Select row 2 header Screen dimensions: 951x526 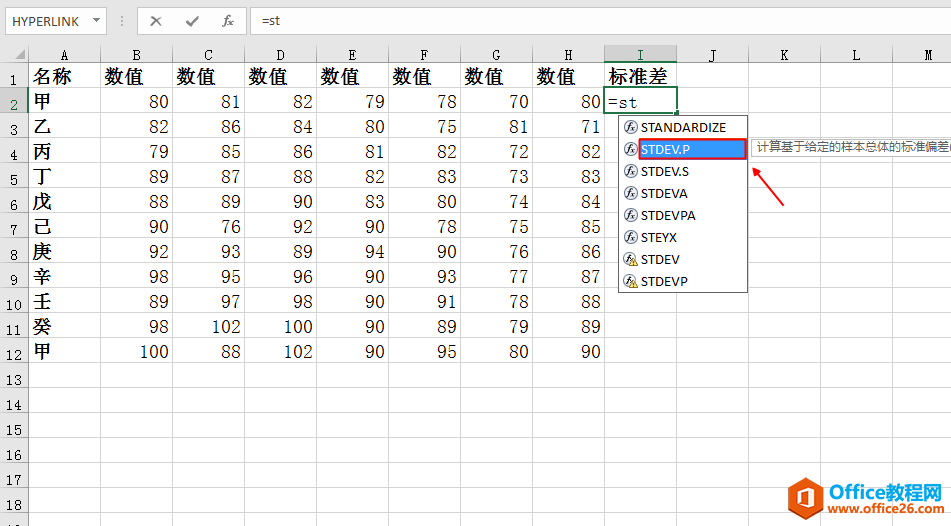point(14,104)
